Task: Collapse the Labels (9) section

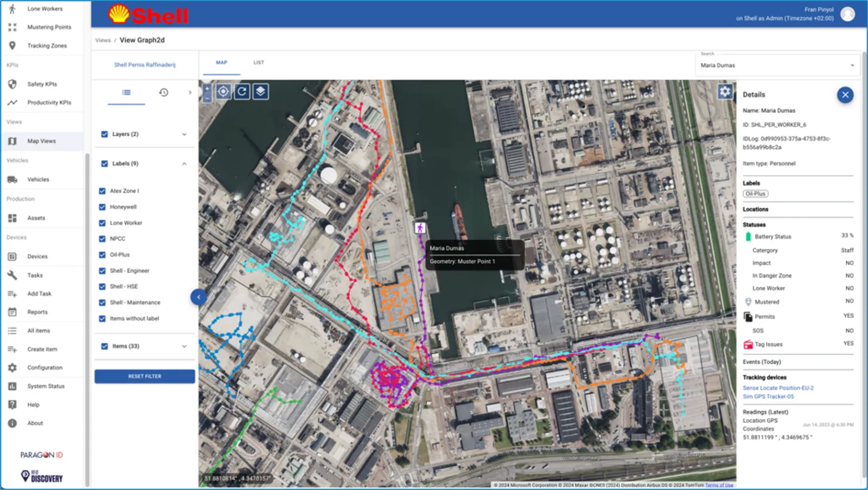Action: [x=184, y=163]
